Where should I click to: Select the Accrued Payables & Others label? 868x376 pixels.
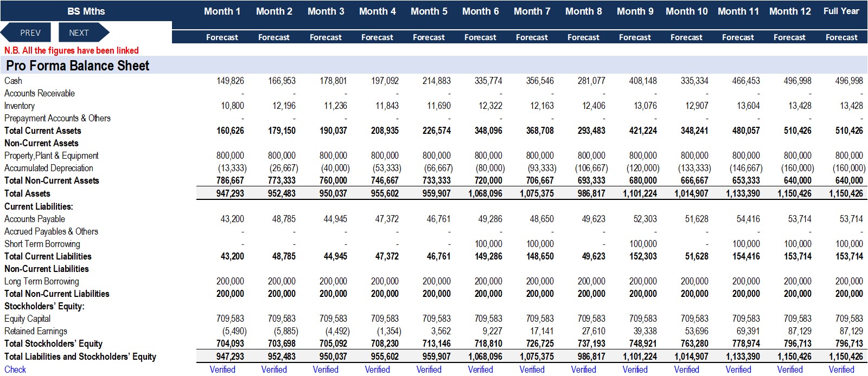51,231
